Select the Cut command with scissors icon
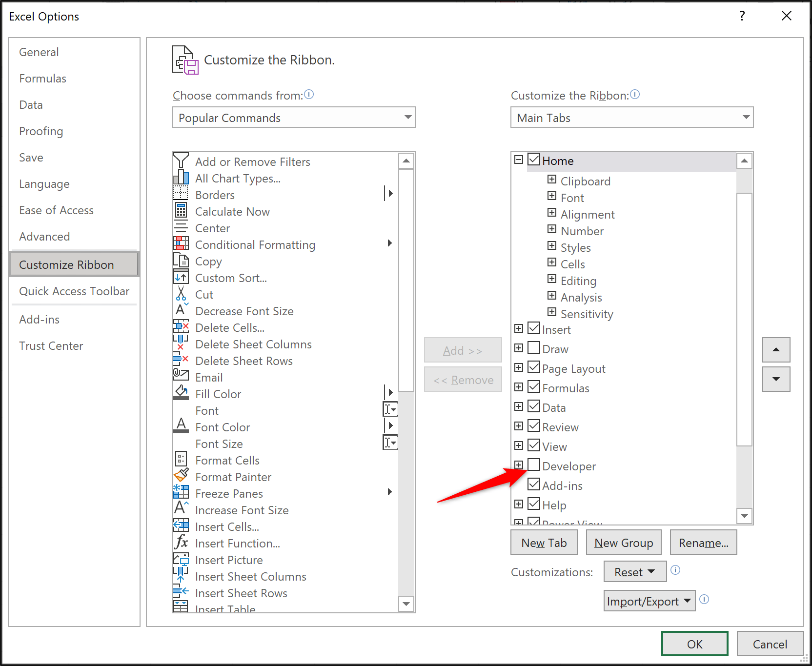This screenshot has height=666, width=812. [204, 294]
